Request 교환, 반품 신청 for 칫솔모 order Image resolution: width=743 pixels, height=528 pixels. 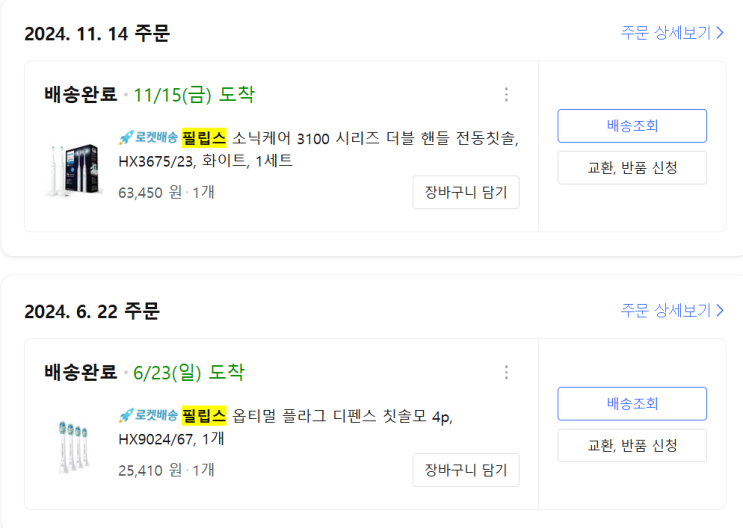pos(632,446)
